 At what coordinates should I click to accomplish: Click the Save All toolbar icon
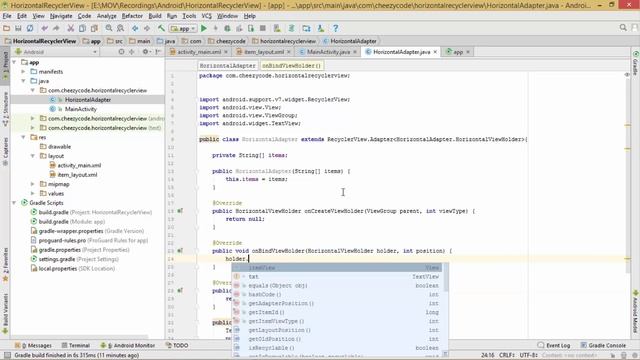18,28
